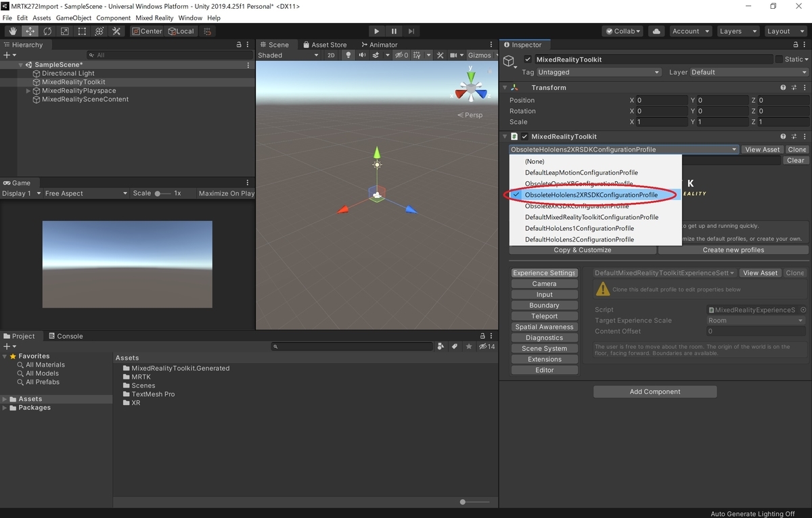Image resolution: width=812 pixels, height=518 pixels.
Task: Toggle the GameObject active checkbox
Action: [528, 60]
